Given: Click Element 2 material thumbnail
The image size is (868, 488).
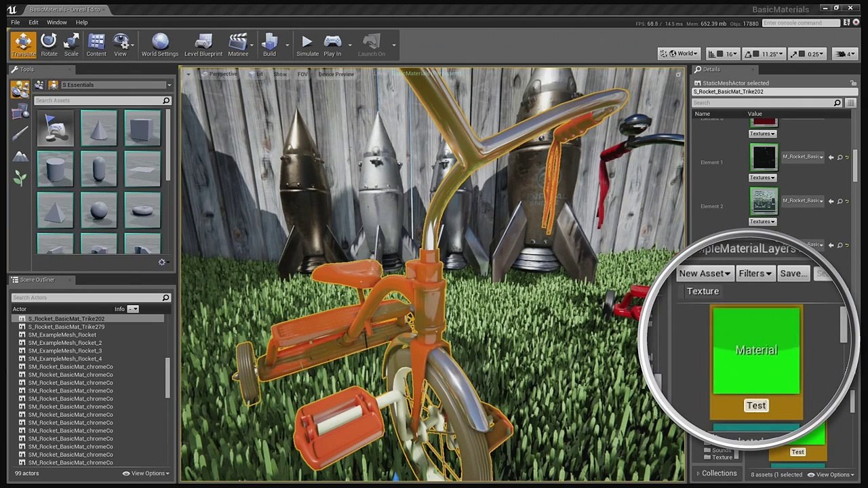Looking at the screenshot, I should click(764, 202).
